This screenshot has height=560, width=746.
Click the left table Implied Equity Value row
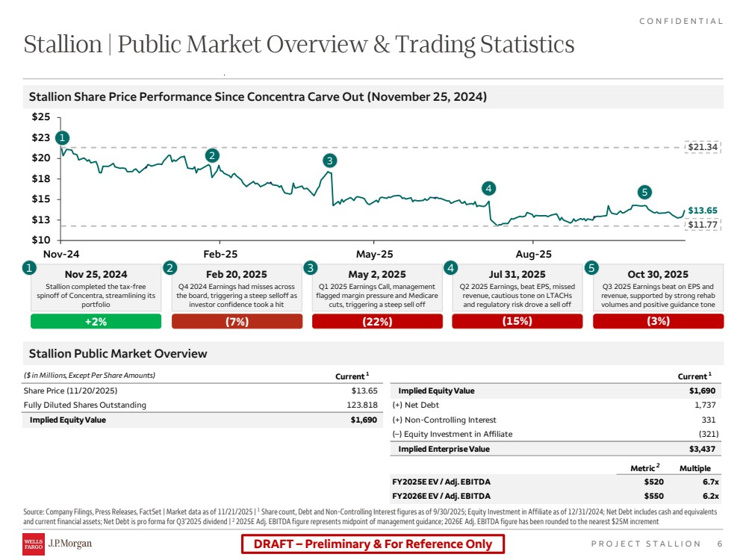[x=202, y=420]
